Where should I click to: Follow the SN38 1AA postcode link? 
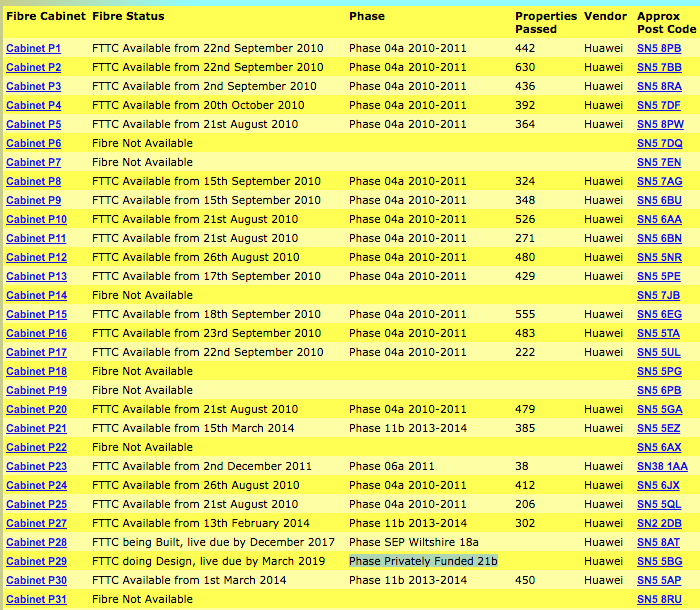(662, 466)
